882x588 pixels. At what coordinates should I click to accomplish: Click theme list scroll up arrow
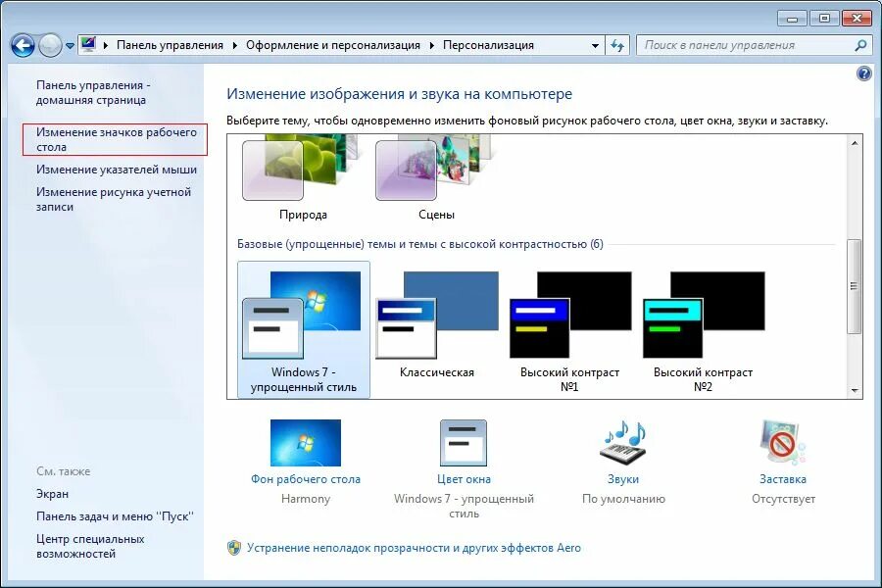(855, 143)
